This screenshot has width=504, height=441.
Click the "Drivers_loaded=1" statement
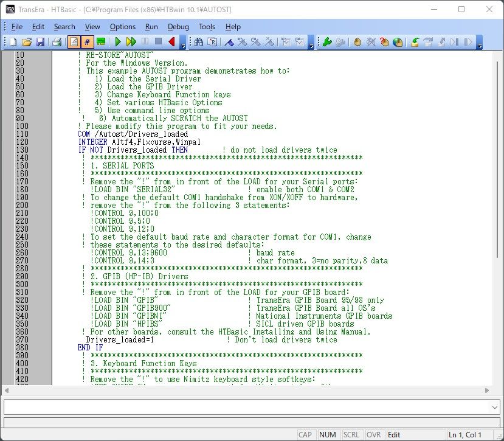pos(120,339)
